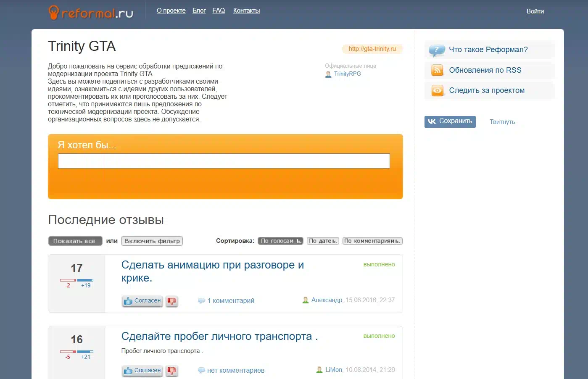The height and width of the screenshot is (379, 588).
Task: Click the reformal.ru lightbulb logo
Action: (91, 13)
